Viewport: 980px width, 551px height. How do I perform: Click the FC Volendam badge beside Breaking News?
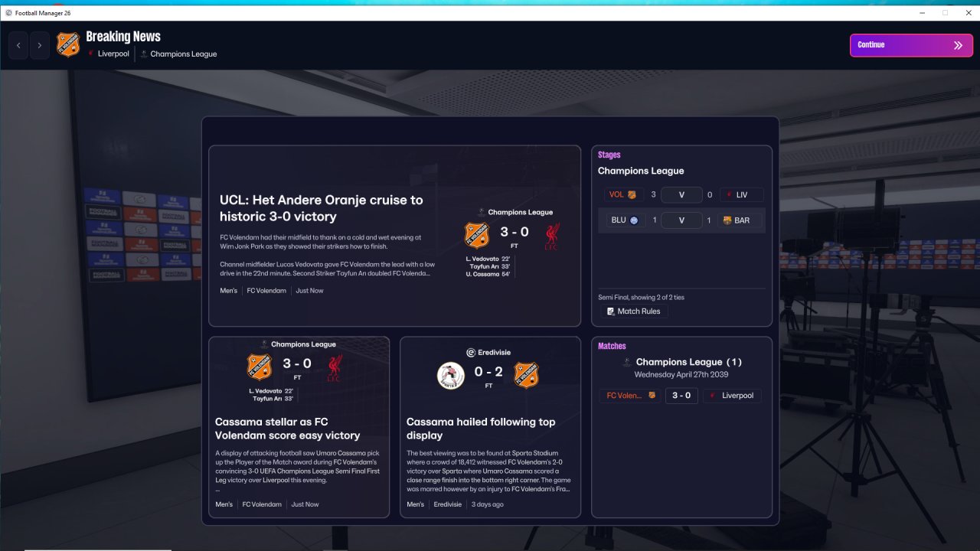(x=68, y=44)
